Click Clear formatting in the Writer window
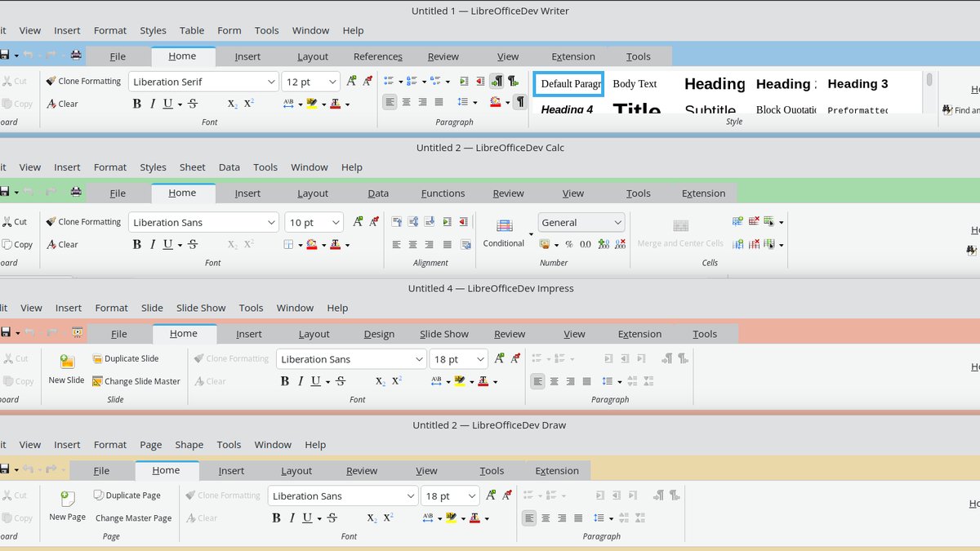 pos(62,104)
